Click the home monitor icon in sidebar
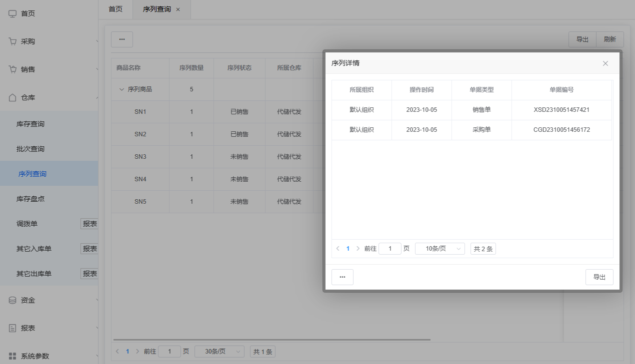 click(x=13, y=13)
